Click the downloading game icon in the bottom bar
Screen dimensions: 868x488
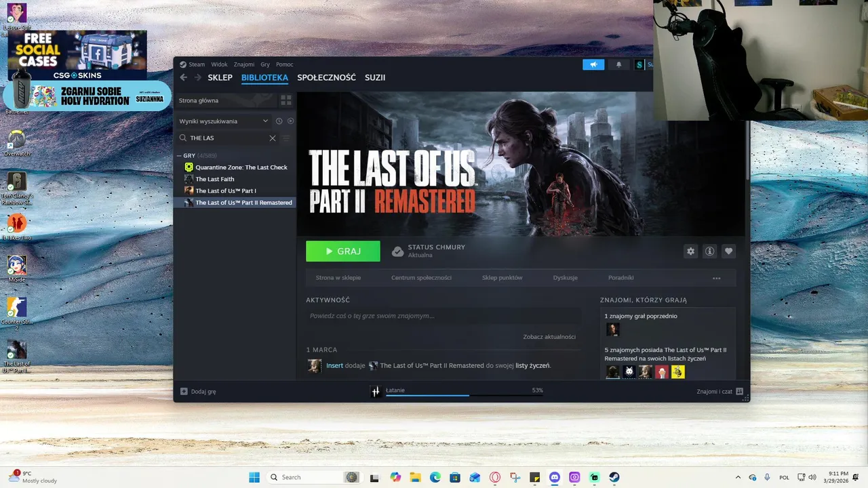pos(376,391)
